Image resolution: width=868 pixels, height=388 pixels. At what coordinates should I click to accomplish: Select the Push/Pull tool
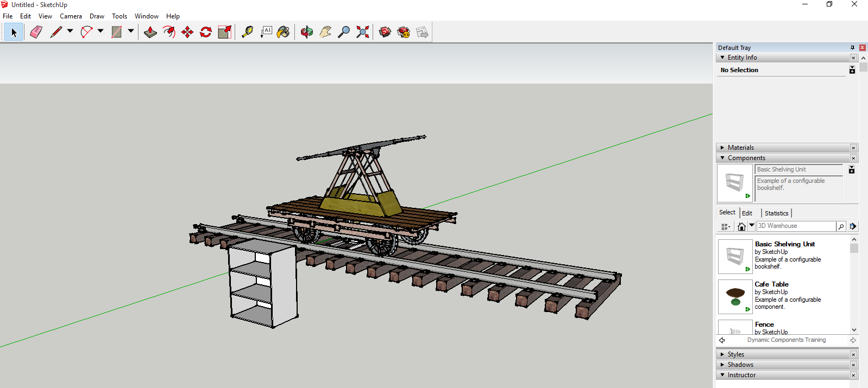coord(150,33)
